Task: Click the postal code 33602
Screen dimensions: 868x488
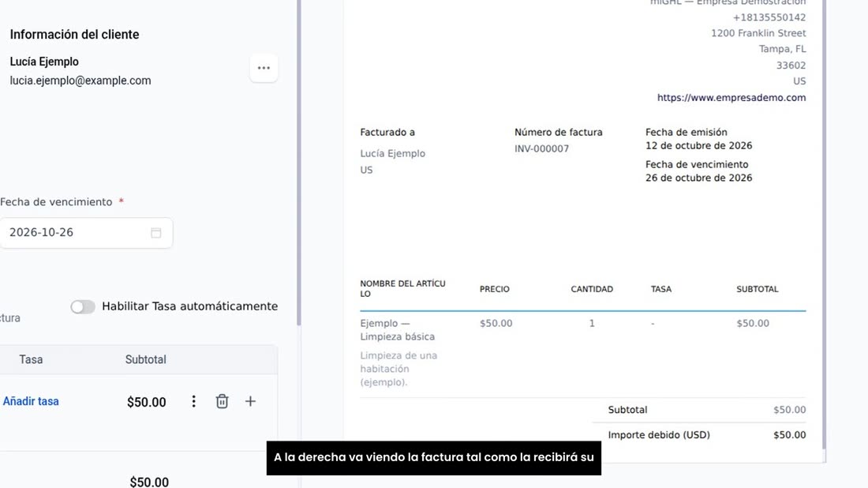Action: point(791,66)
